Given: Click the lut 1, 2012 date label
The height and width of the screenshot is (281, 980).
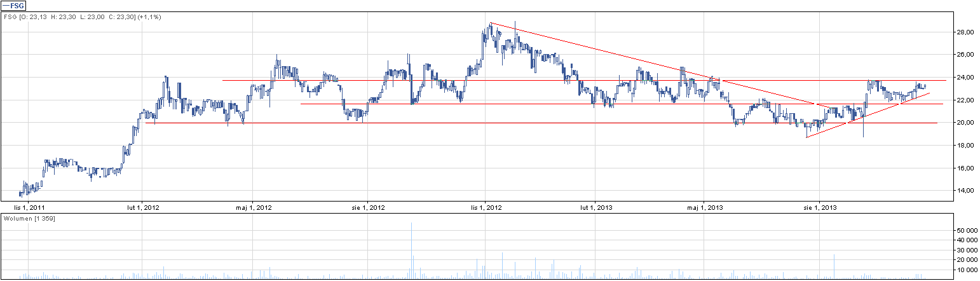Looking at the screenshot, I should [142, 207].
